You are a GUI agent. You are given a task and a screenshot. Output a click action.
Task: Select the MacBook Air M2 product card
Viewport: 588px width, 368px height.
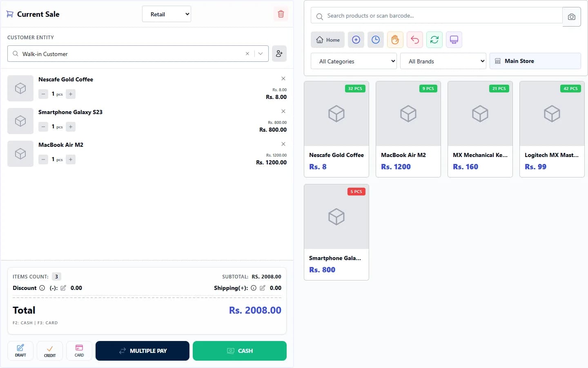408,129
